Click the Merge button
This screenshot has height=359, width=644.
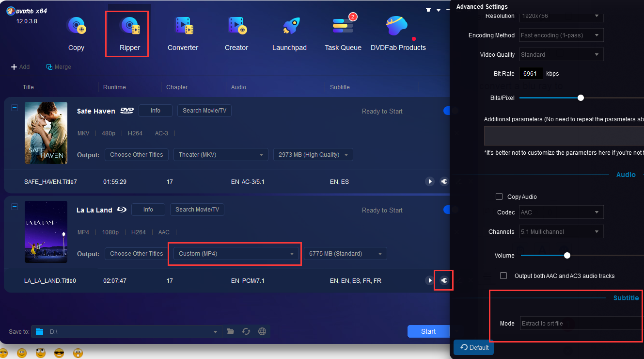pyautogui.click(x=59, y=67)
